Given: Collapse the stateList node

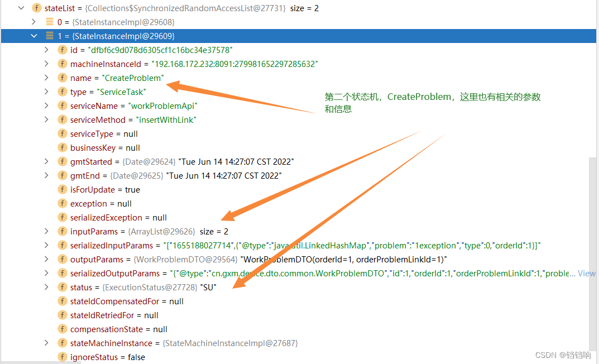Looking at the screenshot, I should tap(21, 8).
